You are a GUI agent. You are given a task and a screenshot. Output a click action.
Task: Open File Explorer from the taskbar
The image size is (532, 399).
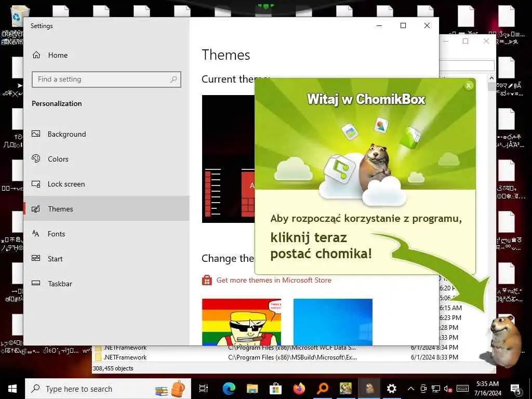coord(252,389)
